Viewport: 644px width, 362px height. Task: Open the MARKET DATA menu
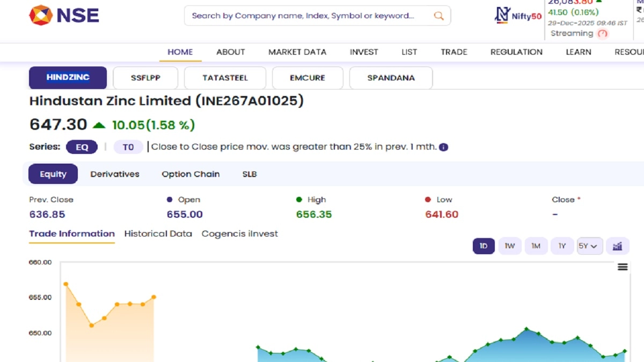coord(297,52)
